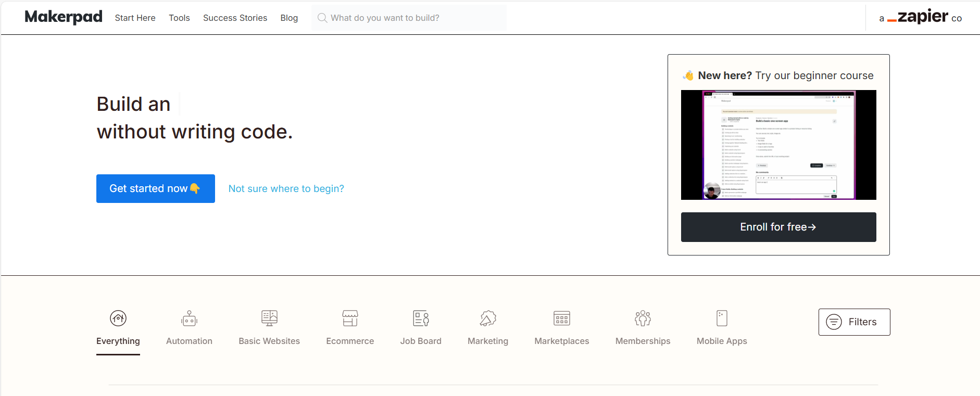Switch to the Marketing tab label
The height and width of the screenshot is (396, 980).
pos(488,341)
